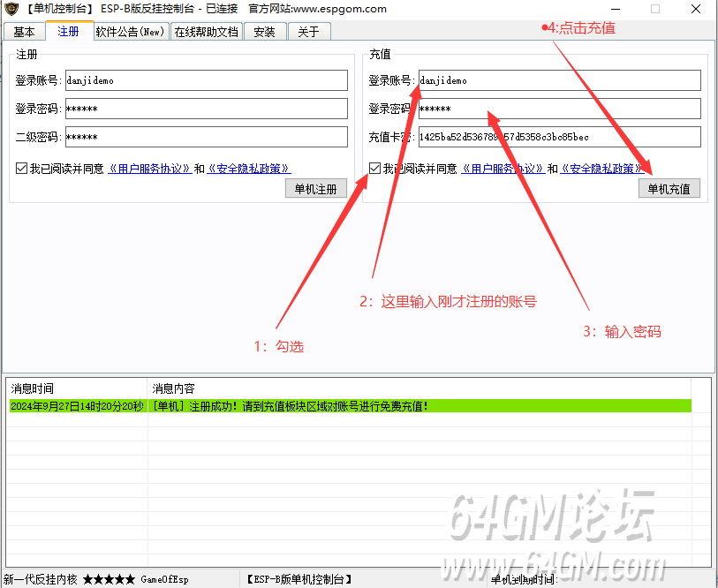Open 《安全隐私政策》 link in 注册 section
The width and height of the screenshot is (718, 588).
(249, 169)
